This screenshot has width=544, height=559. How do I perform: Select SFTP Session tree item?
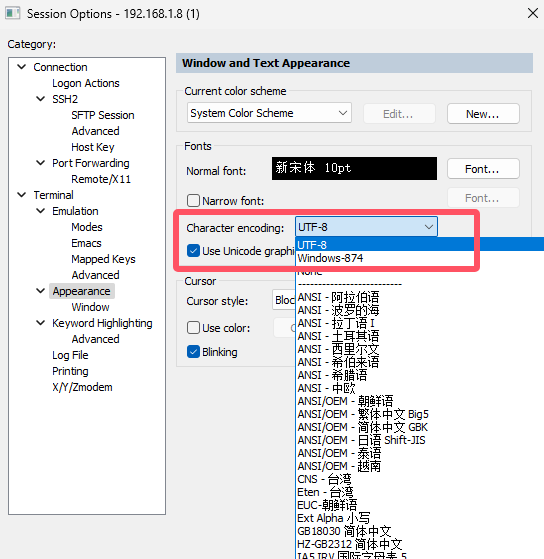(x=103, y=115)
